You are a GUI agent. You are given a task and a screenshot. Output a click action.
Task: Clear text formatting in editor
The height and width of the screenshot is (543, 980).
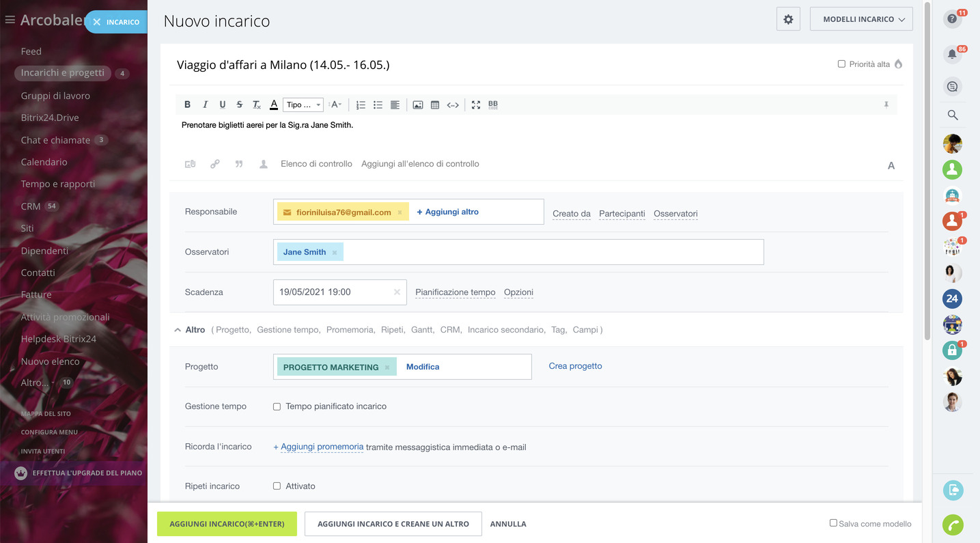(x=257, y=105)
